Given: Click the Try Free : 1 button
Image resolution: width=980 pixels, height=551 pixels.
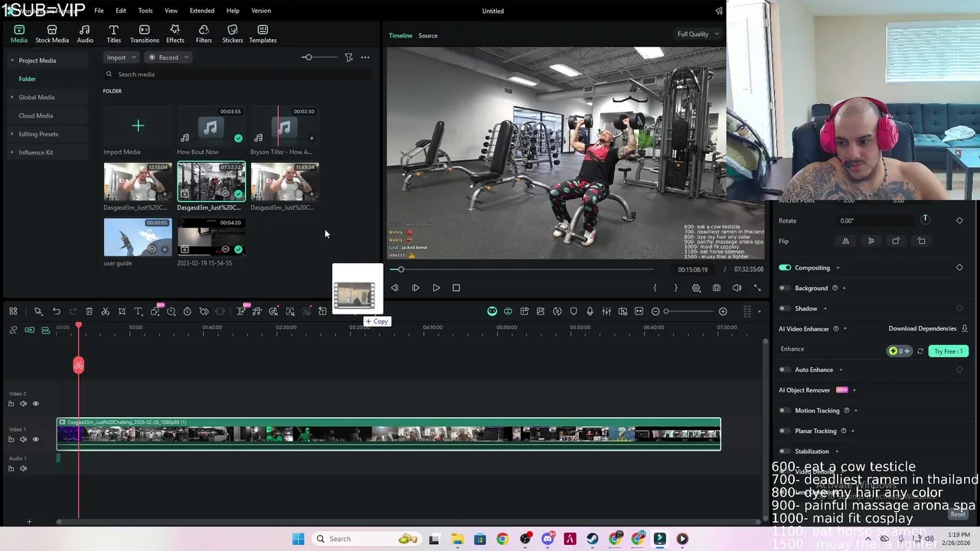Looking at the screenshot, I should pos(948,351).
